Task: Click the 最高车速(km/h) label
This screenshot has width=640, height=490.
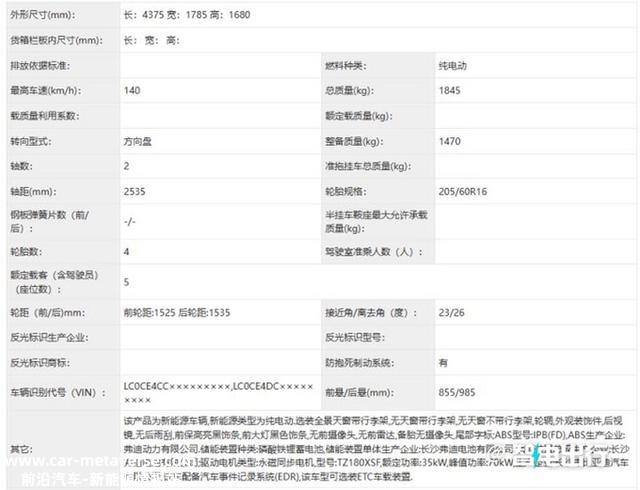Action: click(45, 91)
